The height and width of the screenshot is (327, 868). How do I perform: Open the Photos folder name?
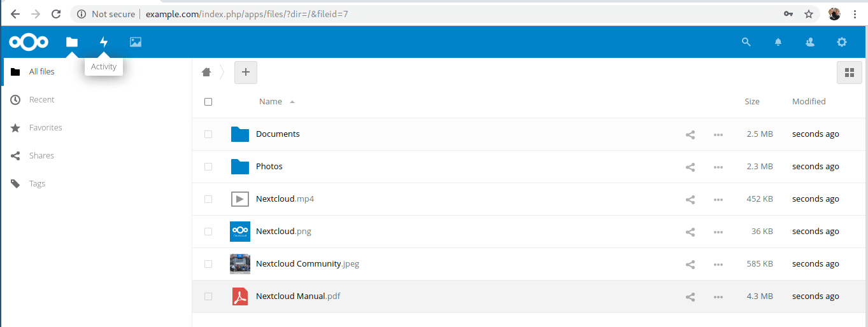click(x=269, y=167)
